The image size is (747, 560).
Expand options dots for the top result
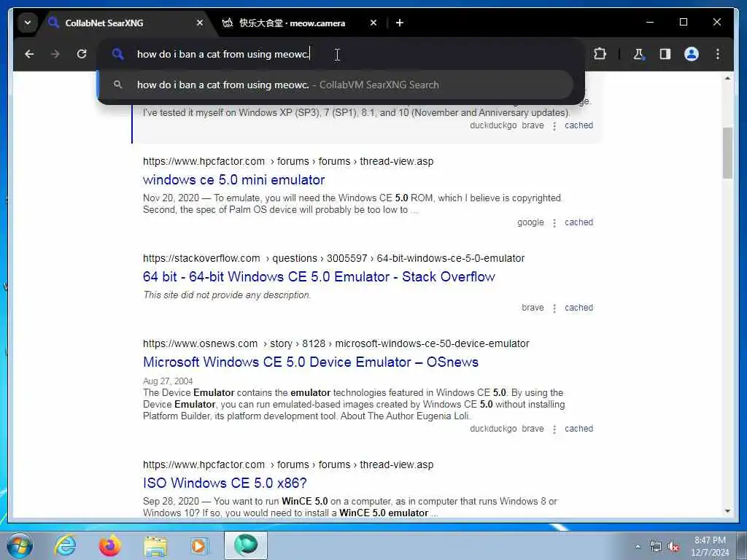point(554,125)
